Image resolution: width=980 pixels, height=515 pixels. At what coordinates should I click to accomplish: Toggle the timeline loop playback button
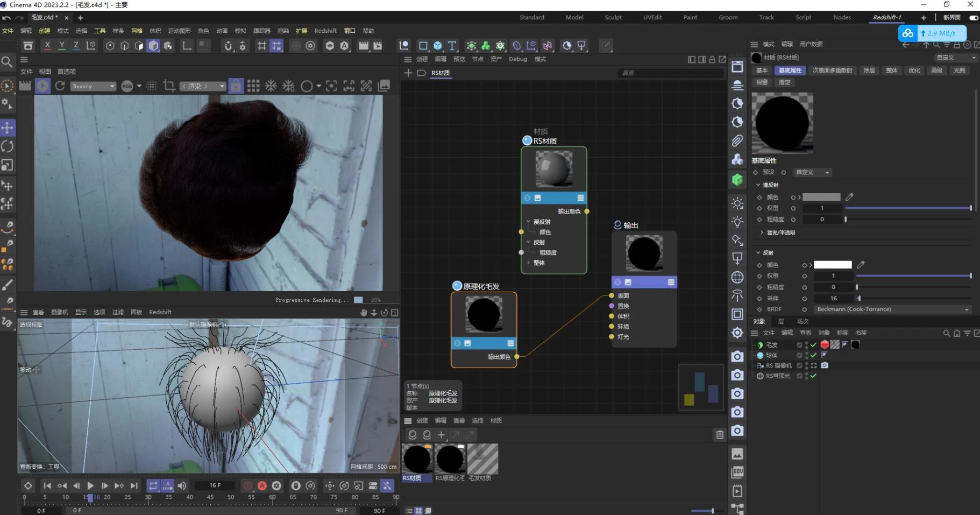153,485
